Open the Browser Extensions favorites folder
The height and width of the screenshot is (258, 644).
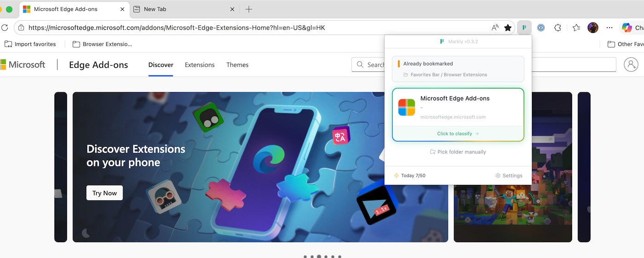click(102, 44)
